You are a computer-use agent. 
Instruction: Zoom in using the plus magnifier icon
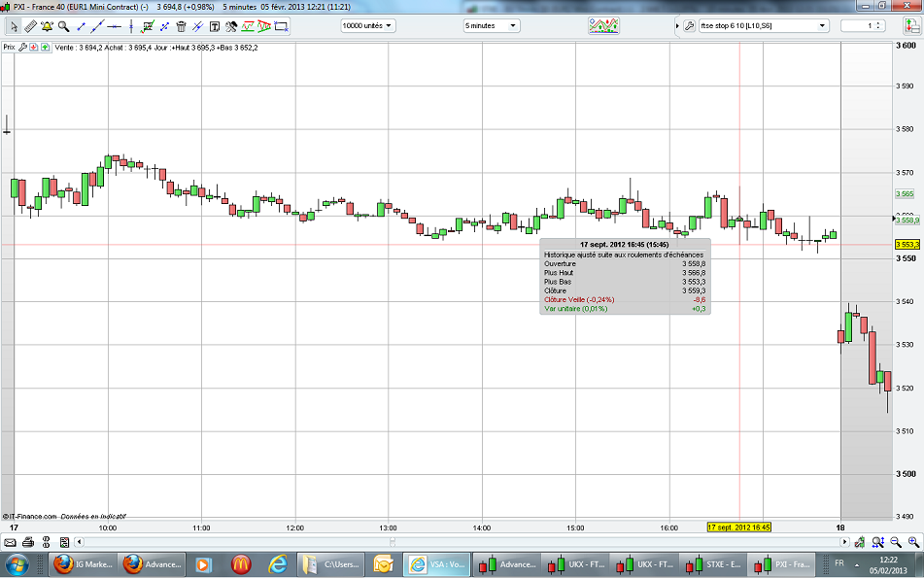pyautogui.click(x=913, y=542)
